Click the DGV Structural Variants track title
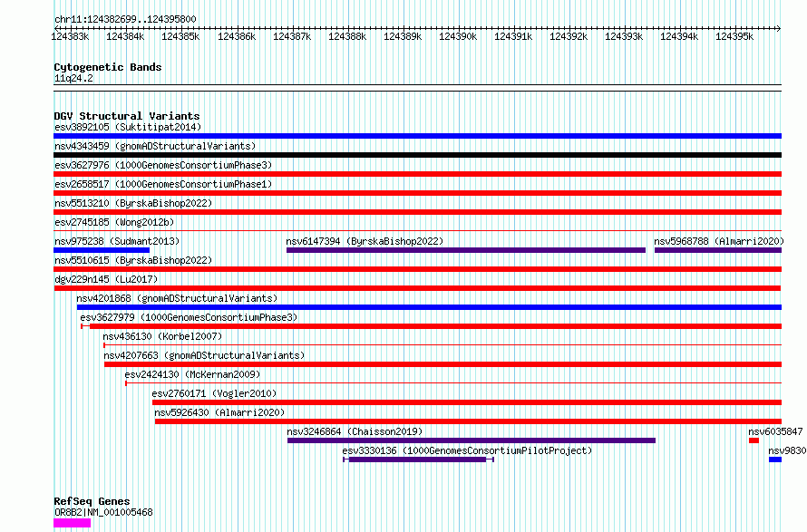Screen dimensions: 807x532 coord(127,116)
